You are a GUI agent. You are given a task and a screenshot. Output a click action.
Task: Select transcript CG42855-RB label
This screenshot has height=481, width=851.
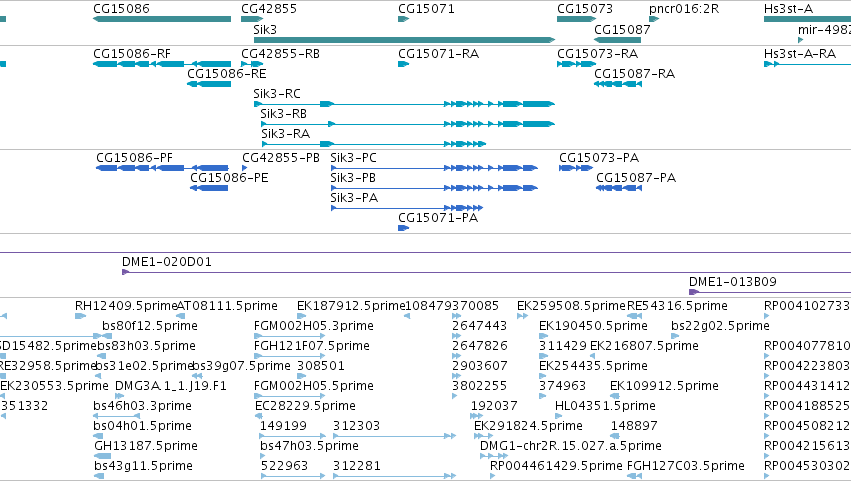click(280, 54)
